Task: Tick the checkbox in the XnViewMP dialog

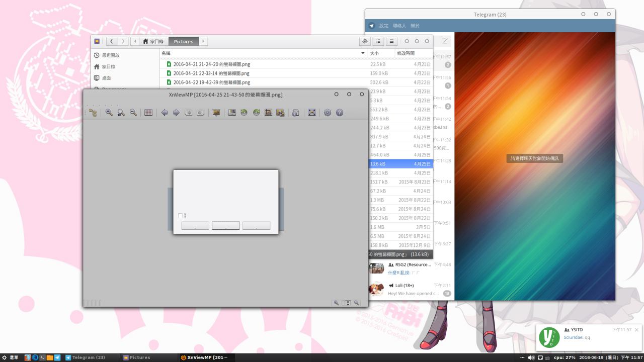Action: (x=181, y=216)
